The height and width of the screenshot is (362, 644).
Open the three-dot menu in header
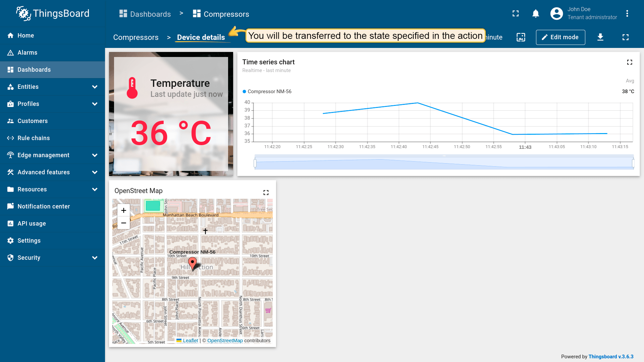(627, 14)
